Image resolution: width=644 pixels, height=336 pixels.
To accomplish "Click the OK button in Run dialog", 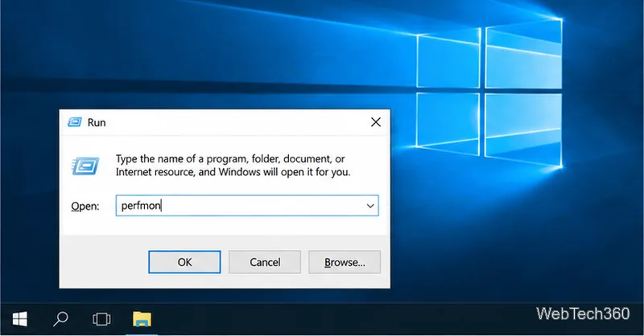I will [x=184, y=262].
